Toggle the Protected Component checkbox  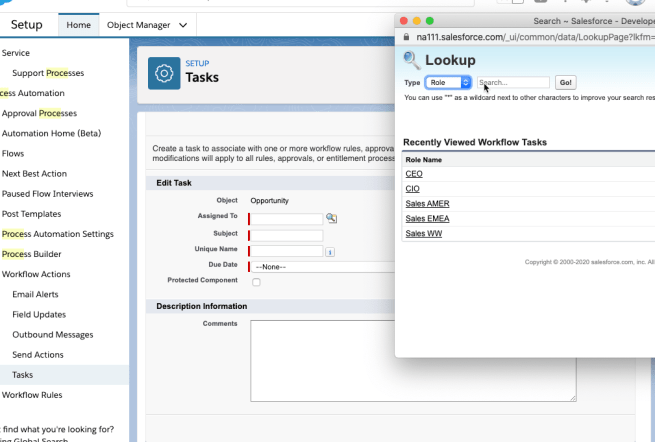click(257, 283)
